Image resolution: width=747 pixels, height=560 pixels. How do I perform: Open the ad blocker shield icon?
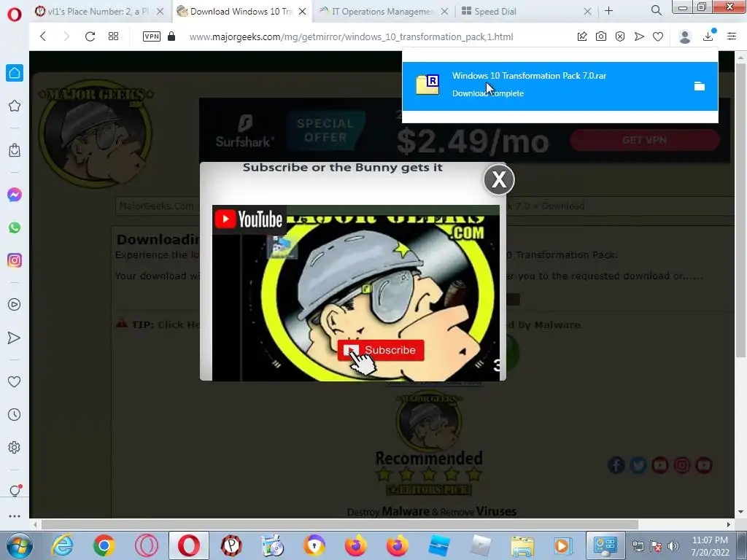click(x=620, y=36)
